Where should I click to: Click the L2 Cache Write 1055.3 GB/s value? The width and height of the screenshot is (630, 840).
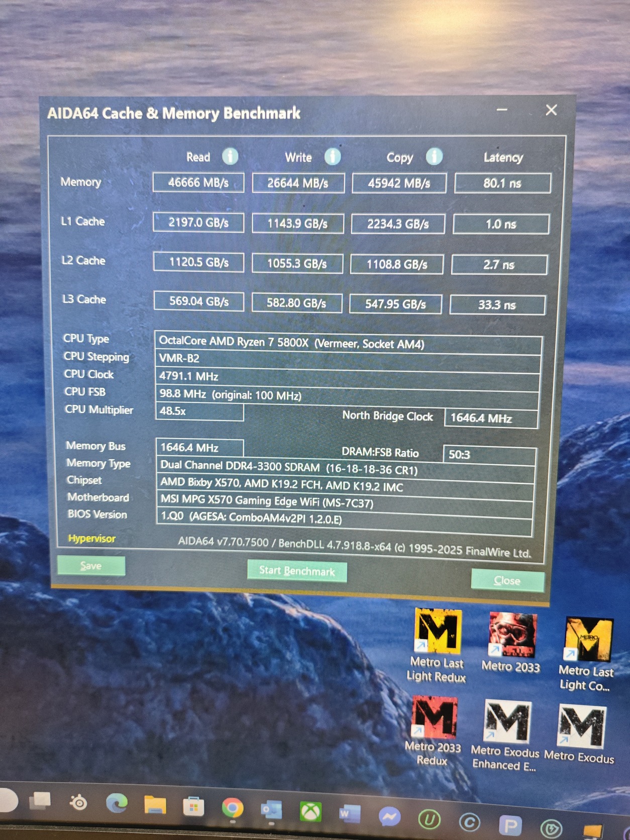pyautogui.click(x=297, y=264)
